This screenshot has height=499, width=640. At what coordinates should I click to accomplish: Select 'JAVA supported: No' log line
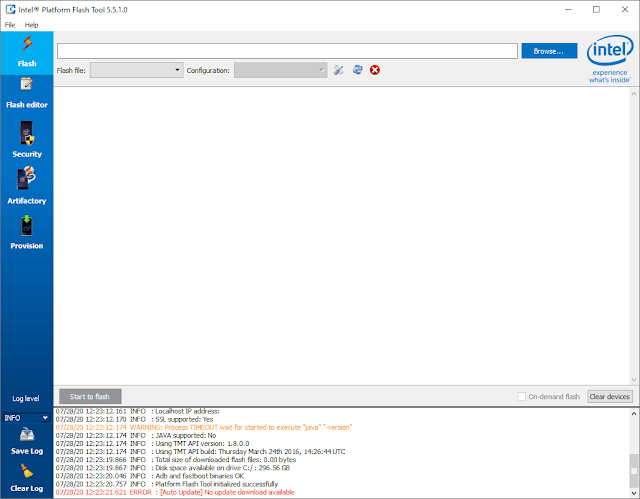pyautogui.click(x=136, y=435)
